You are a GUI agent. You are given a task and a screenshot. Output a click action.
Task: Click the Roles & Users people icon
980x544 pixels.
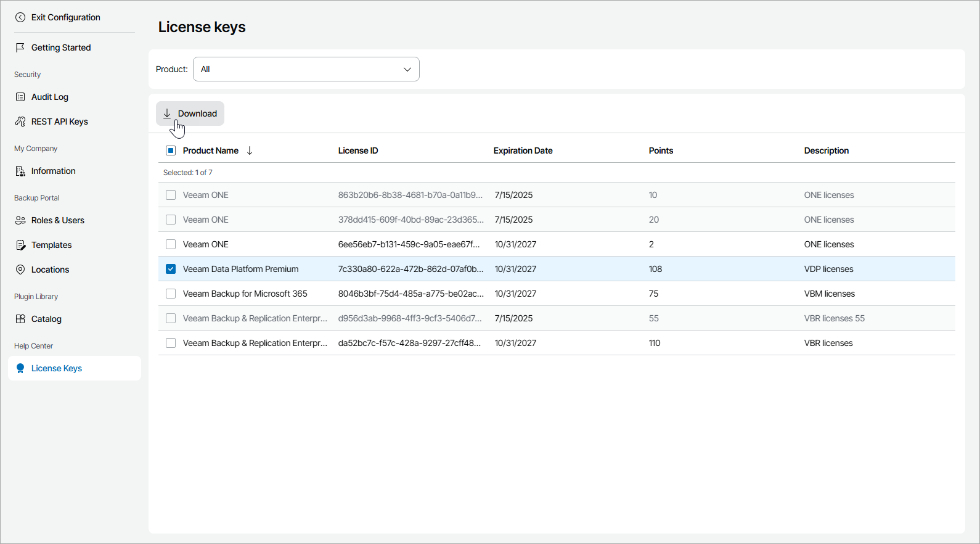[x=20, y=220]
